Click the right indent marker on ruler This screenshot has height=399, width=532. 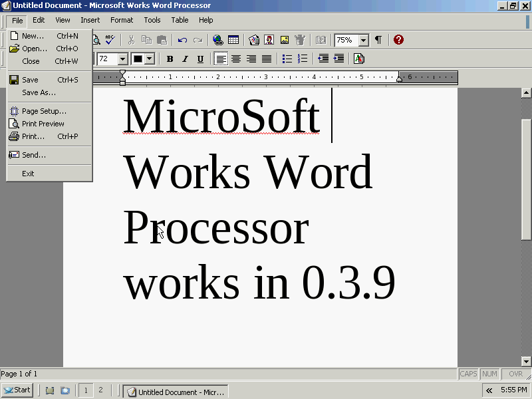pyautogui.click(x=400, y=79)
